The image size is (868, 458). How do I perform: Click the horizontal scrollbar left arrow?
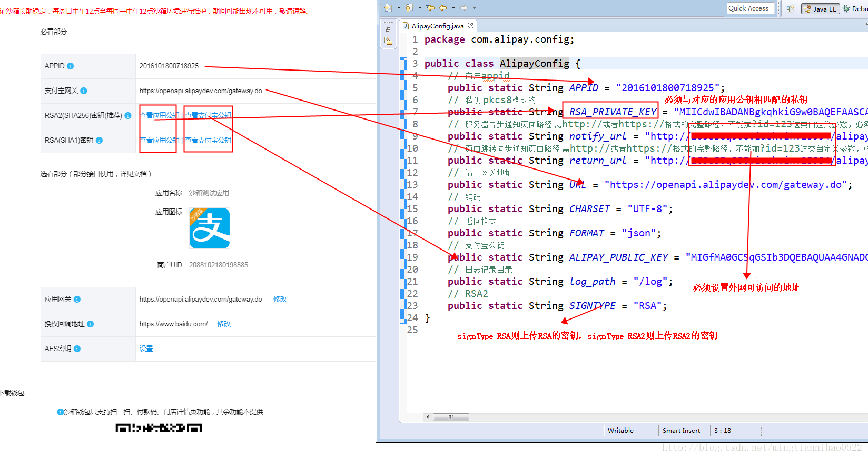click(x=428, y=417)
